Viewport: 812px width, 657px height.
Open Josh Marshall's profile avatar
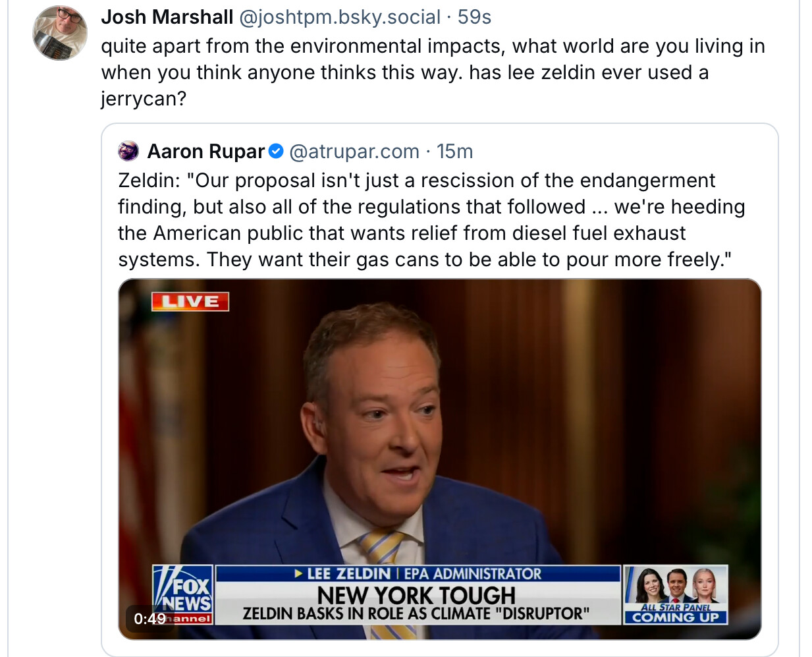point(60,33)
